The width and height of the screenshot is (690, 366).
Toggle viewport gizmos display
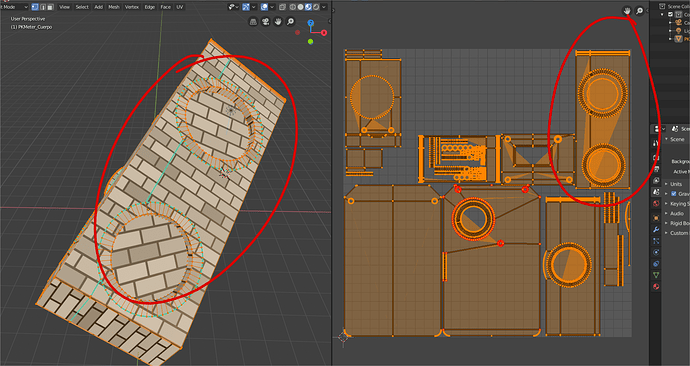246,7
